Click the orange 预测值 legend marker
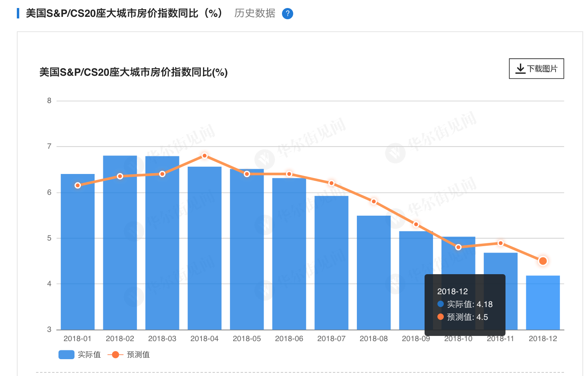Screen dimensions: 588x376 click(x=115, y=354)
